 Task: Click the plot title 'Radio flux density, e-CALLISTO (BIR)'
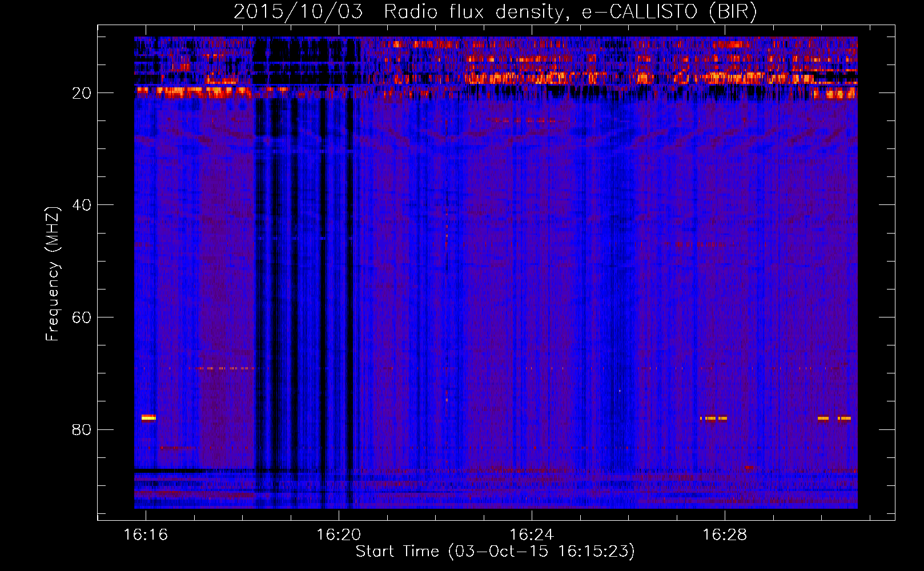[570, 12]
